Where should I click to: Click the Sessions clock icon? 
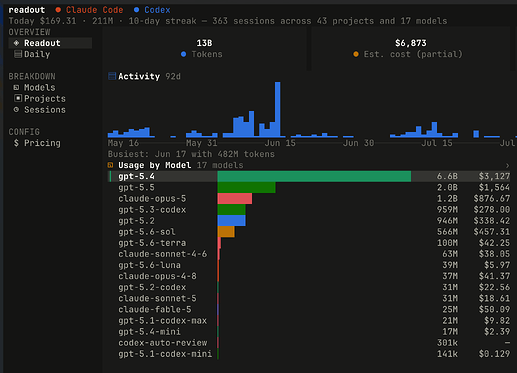[16, 109]
